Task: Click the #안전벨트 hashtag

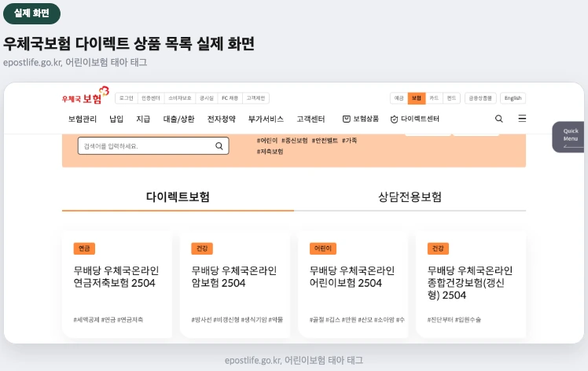Action: point(325,140)
